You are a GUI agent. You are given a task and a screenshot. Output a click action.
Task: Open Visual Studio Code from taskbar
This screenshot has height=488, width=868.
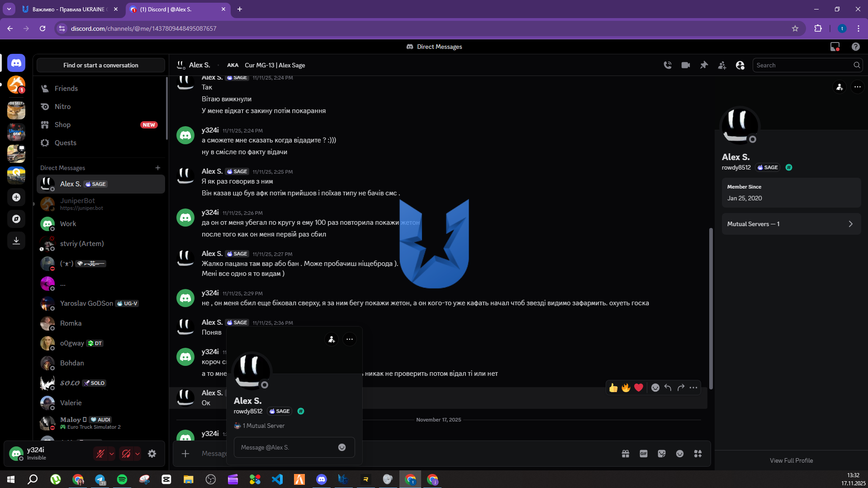pyautogui.click(x=277, y=479)
